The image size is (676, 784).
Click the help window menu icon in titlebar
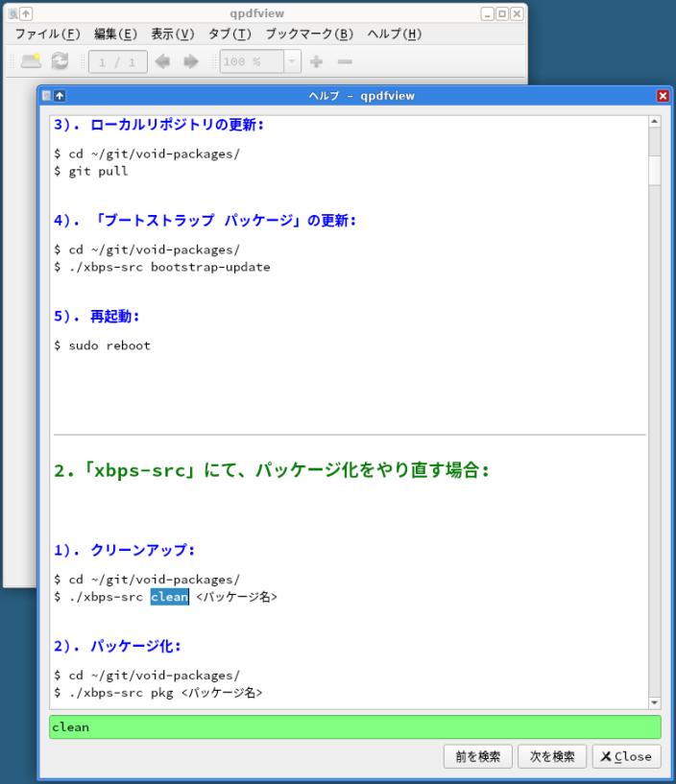point(46,96)
